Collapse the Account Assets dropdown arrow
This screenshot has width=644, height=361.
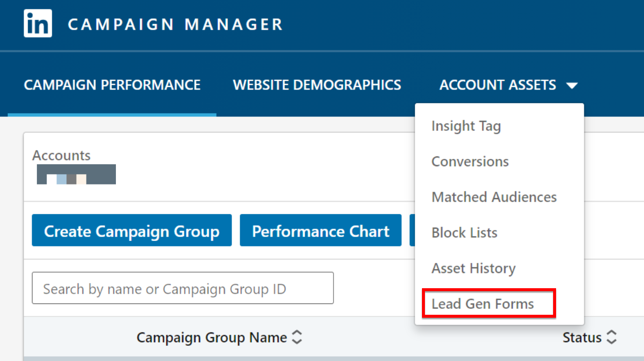point(571,86)
